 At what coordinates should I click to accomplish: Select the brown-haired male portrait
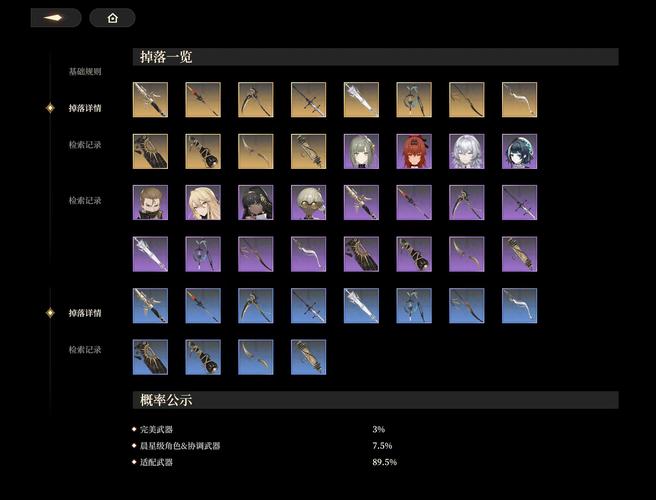150,203
